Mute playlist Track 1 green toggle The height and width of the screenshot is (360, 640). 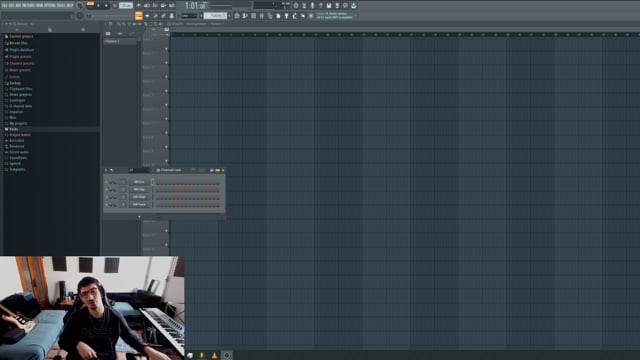[166, 49]
